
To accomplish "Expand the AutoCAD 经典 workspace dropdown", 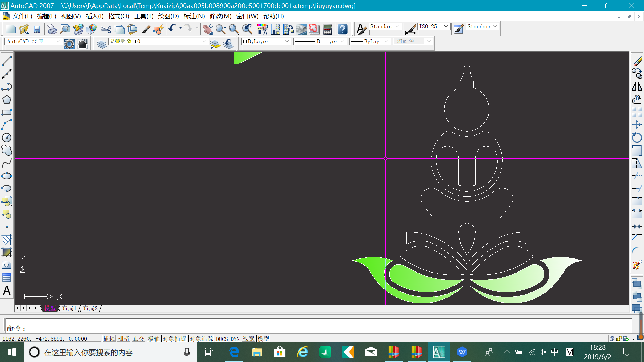I will pos(58,41).
